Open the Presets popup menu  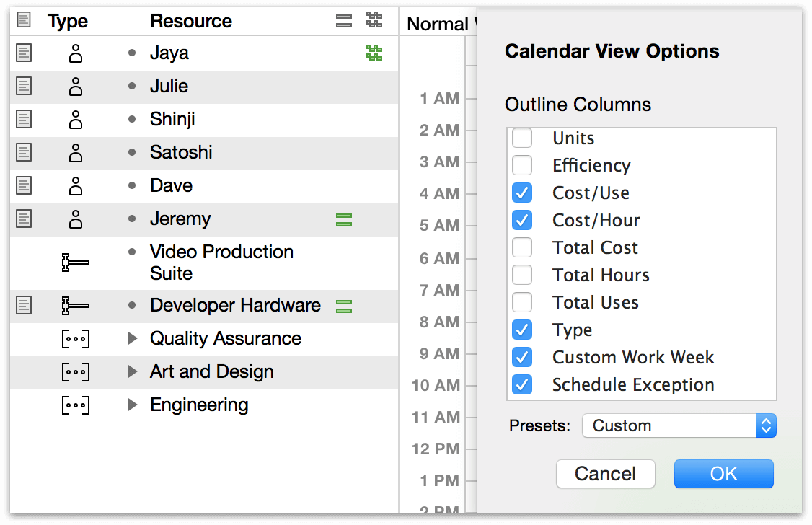click(x=679, y=425)
